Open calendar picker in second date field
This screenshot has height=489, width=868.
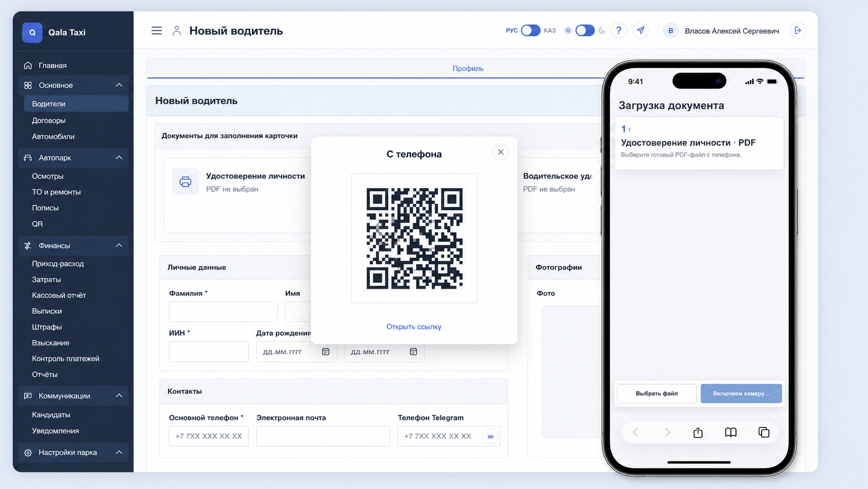[413, 352]
